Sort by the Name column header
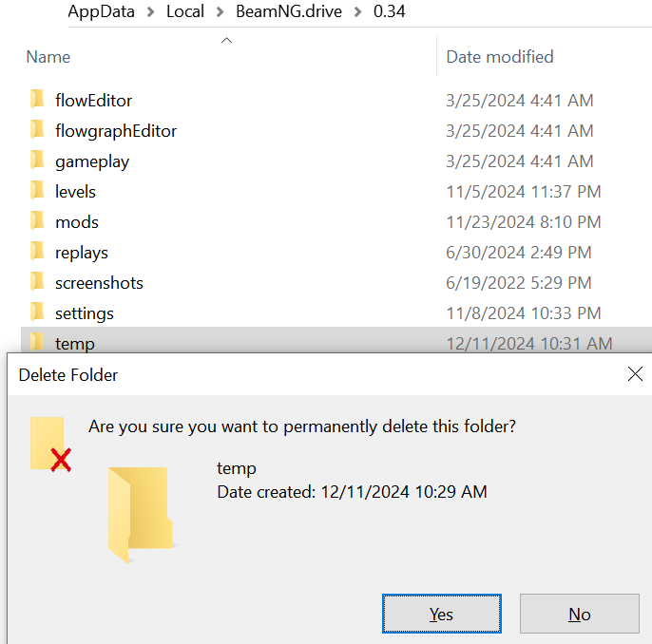This screenshot has width=652, height=644. (x=48, y=57)
